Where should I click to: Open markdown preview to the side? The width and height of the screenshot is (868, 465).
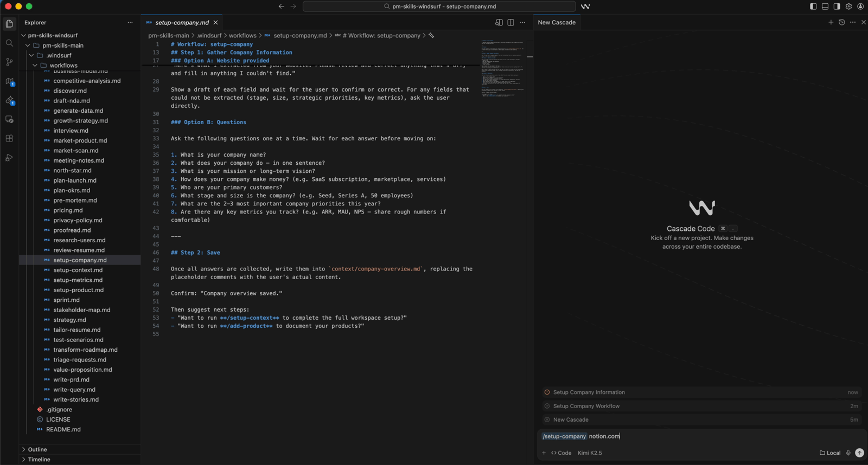pos(499,22)
